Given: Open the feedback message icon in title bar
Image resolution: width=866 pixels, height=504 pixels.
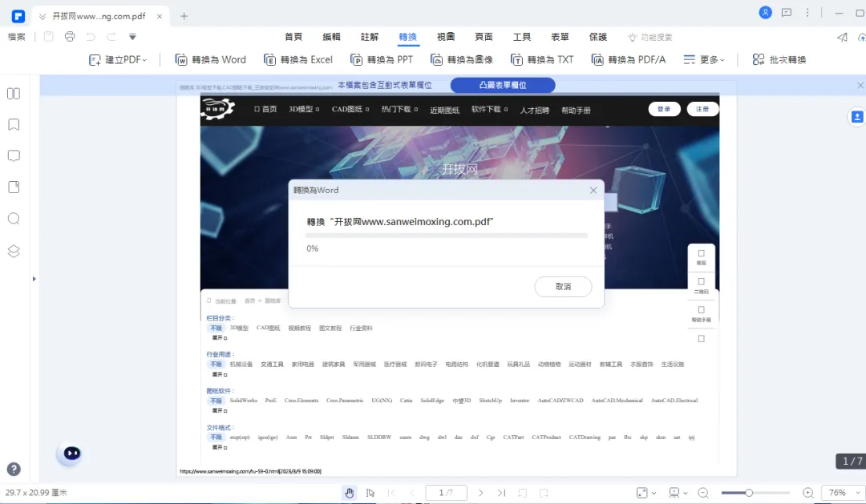Looking at the screenshot, I should pyautogui.click(x=787, y=13).
